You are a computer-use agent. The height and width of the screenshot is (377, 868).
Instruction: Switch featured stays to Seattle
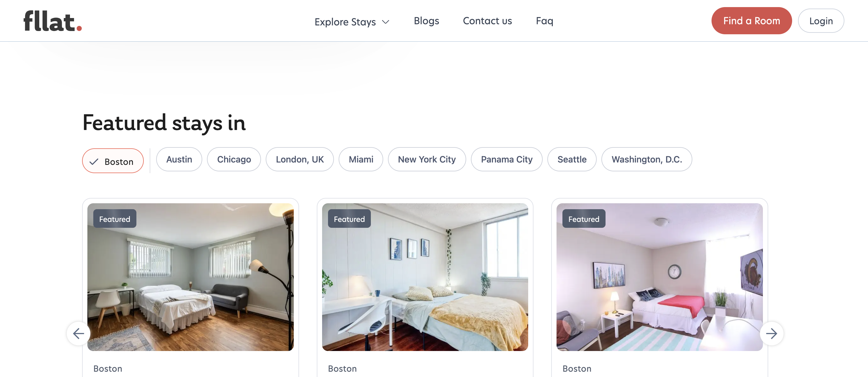(x=572, y=159)
